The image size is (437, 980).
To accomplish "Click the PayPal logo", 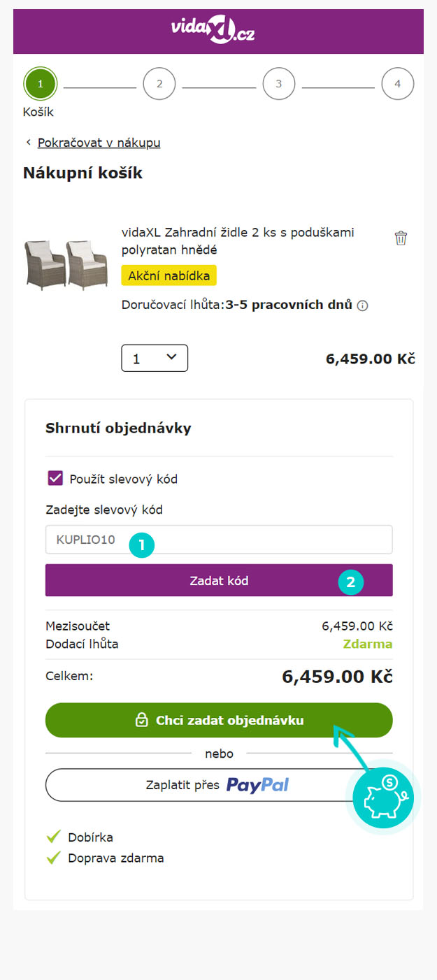I will click(x=257, y=785).
